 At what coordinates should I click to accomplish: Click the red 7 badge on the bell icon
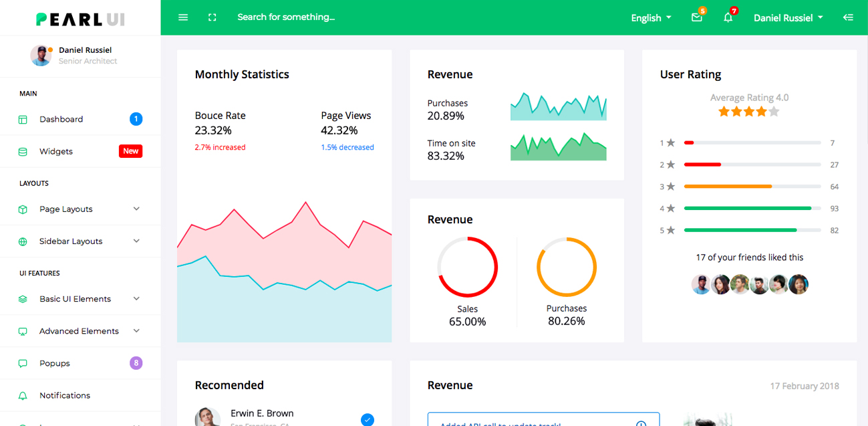[734, 11]
